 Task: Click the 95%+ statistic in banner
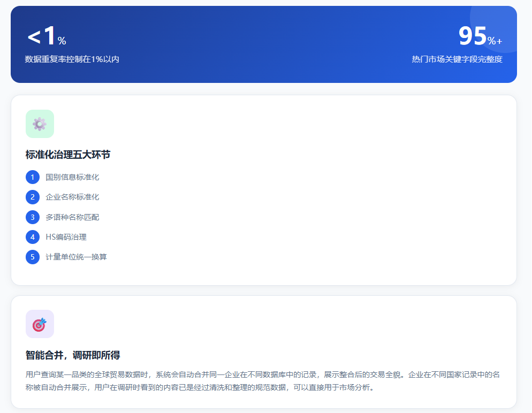480,36
